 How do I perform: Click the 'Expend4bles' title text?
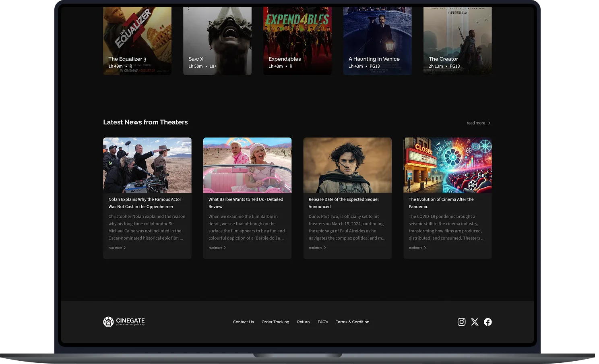click(x=285, y=59)
